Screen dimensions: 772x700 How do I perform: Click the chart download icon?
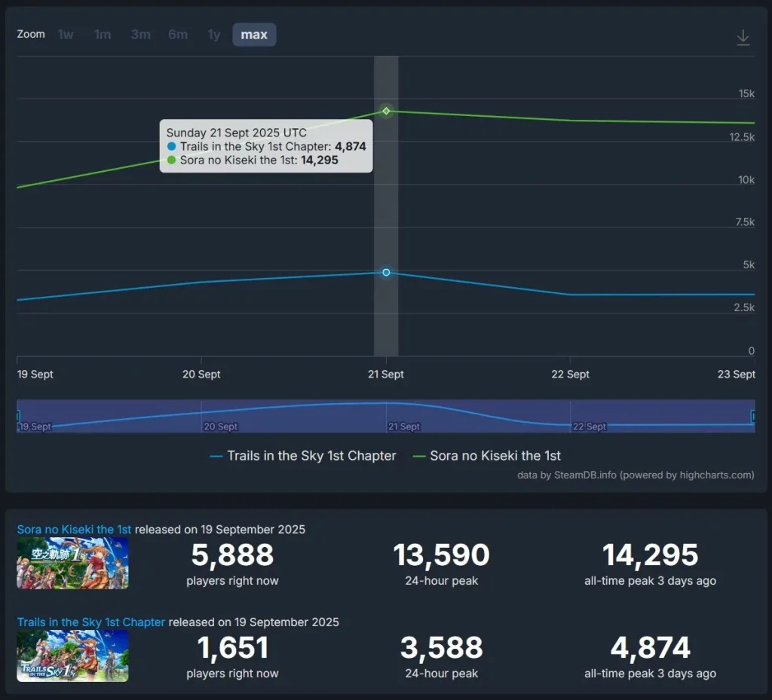[x=743, y=38]
